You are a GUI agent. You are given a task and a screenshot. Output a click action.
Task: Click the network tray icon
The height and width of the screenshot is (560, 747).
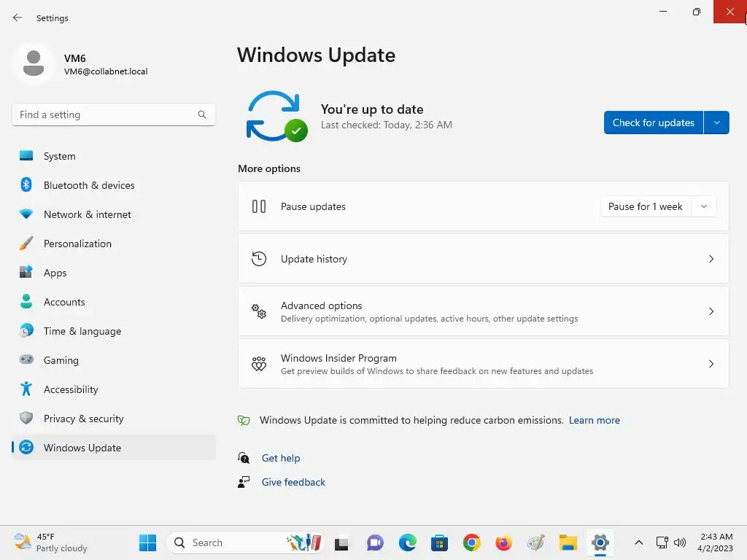(662, 542)
